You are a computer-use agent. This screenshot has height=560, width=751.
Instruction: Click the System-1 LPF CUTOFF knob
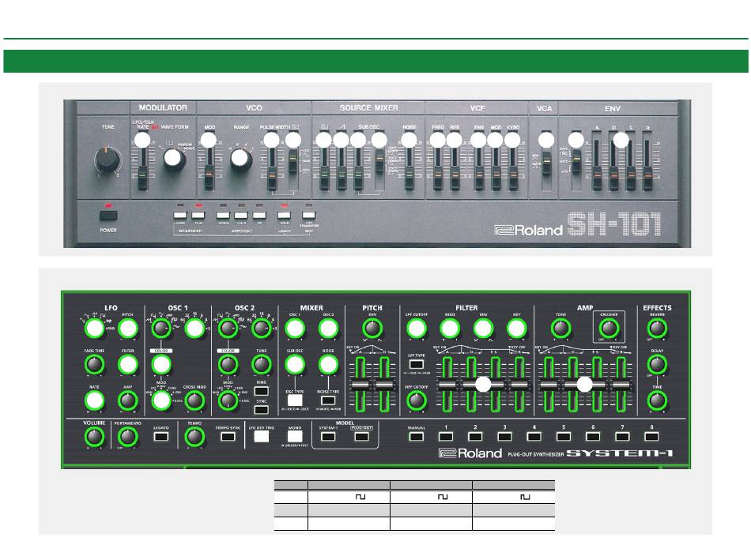point(417,329)
